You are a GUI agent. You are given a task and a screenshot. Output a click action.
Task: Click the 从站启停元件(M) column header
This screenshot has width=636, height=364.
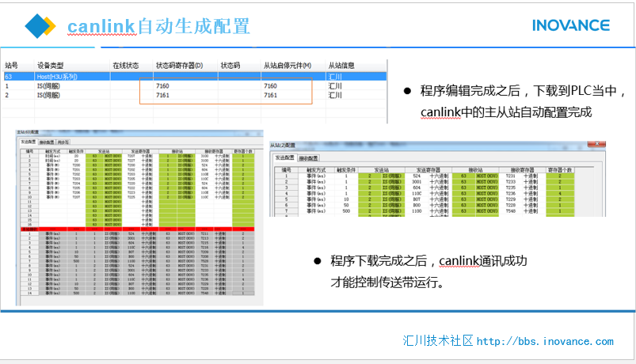[x=288, y=65]
